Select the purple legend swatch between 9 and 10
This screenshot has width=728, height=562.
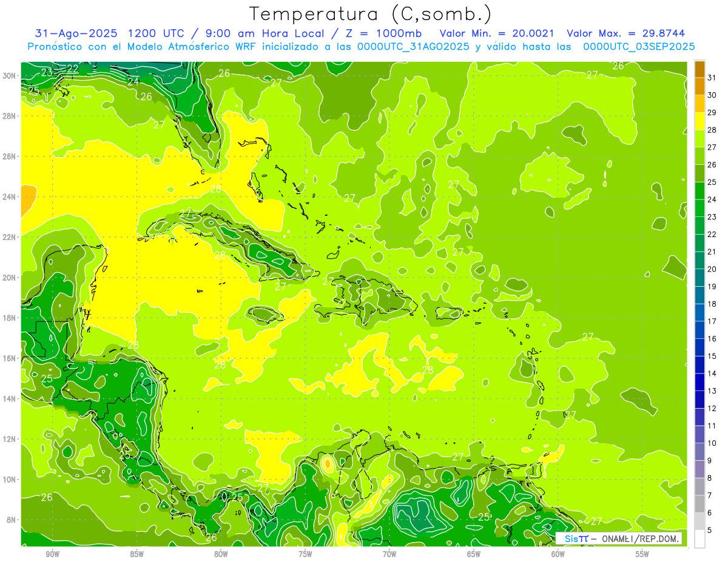(699, 452)
